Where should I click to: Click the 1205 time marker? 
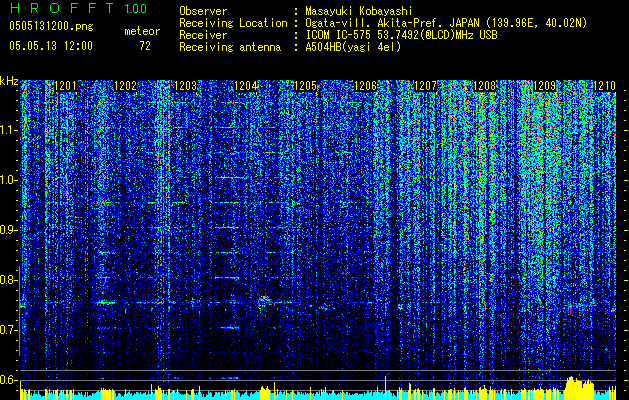pos(305,86)
